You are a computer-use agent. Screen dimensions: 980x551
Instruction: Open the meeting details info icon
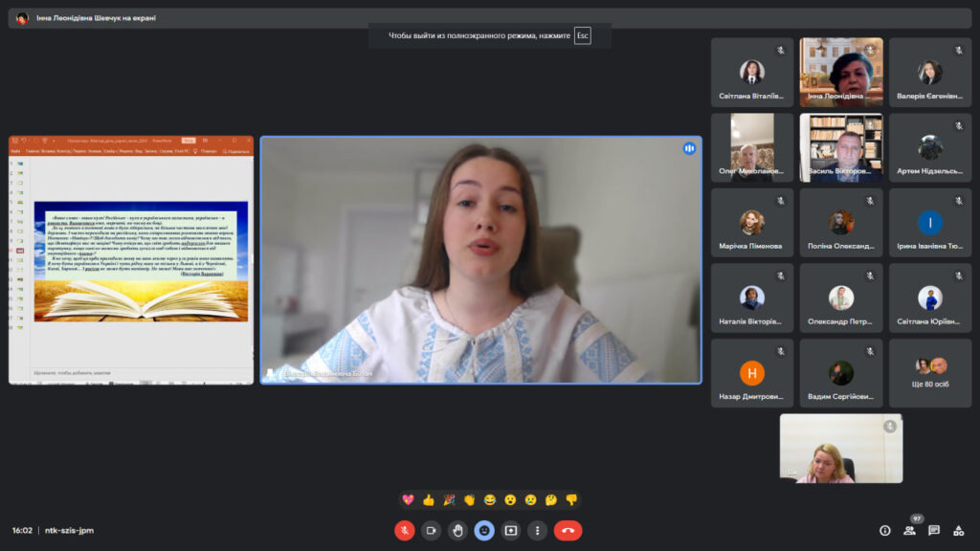point(884,530)
